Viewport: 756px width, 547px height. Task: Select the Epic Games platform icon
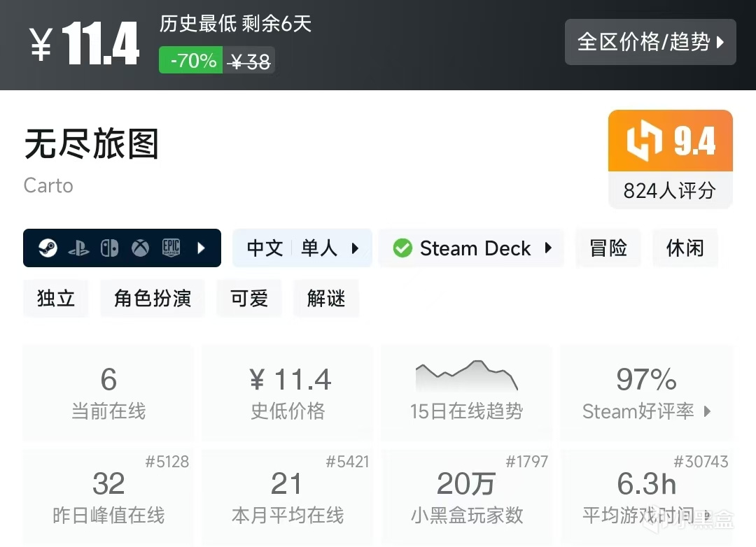pyautogui.click(x=171, y=248)
